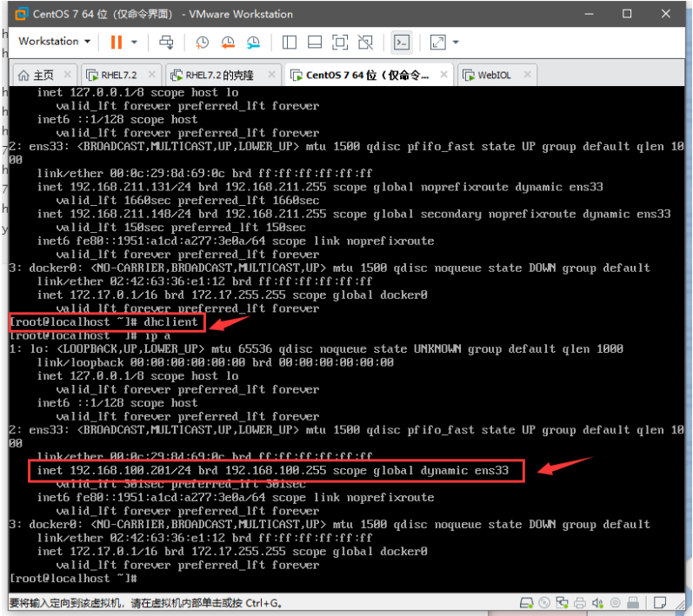The image size is (693, 616).
Task: Close the RHEL7.2 的克隆 tab
Action: click(x=272, y=75)
